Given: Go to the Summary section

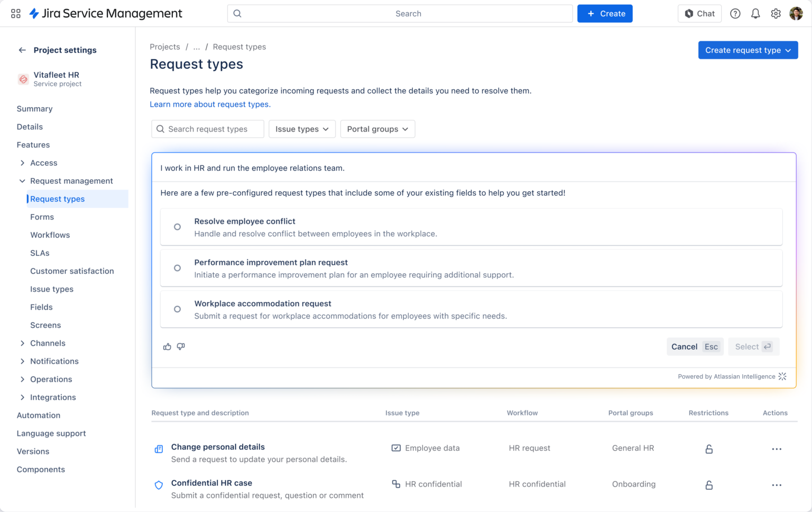Looking at the screenshot, I should click(x=34, y=109).
